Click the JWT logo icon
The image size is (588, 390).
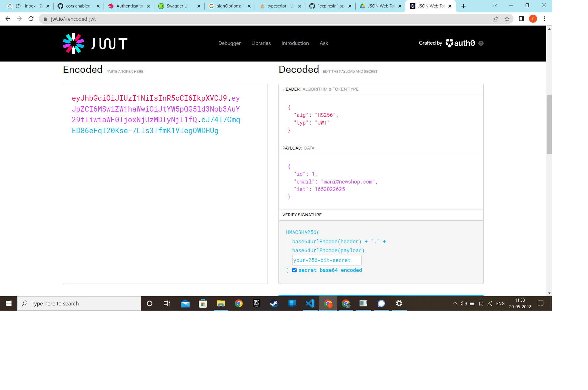73,43
